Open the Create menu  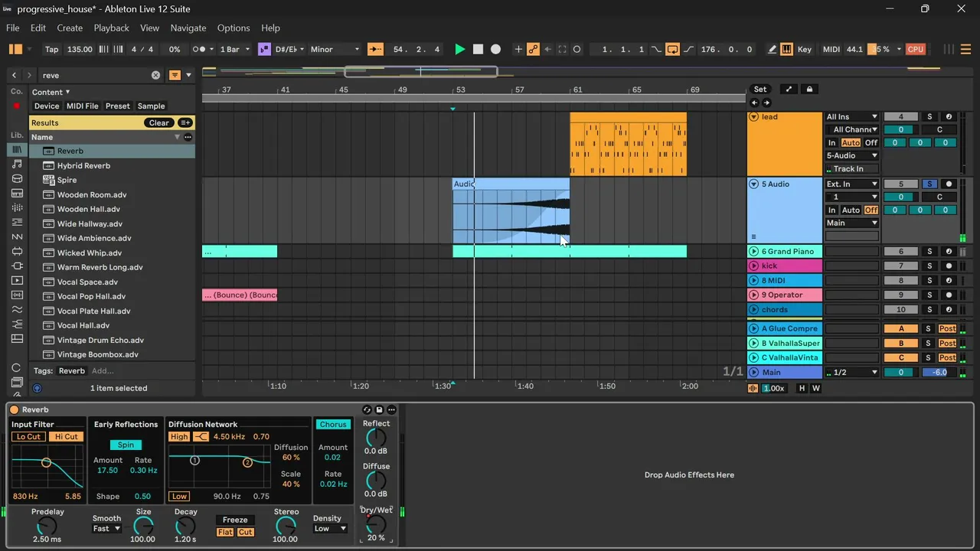click(70, 28)
